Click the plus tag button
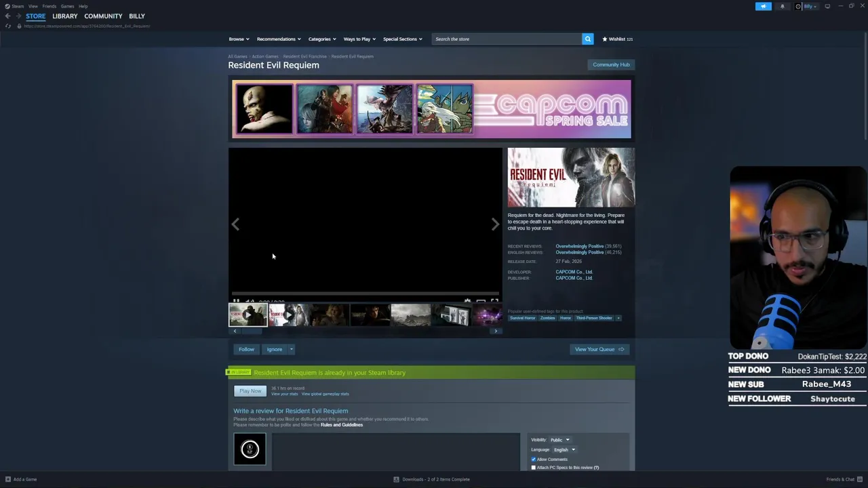 click(x=618, y=318)
